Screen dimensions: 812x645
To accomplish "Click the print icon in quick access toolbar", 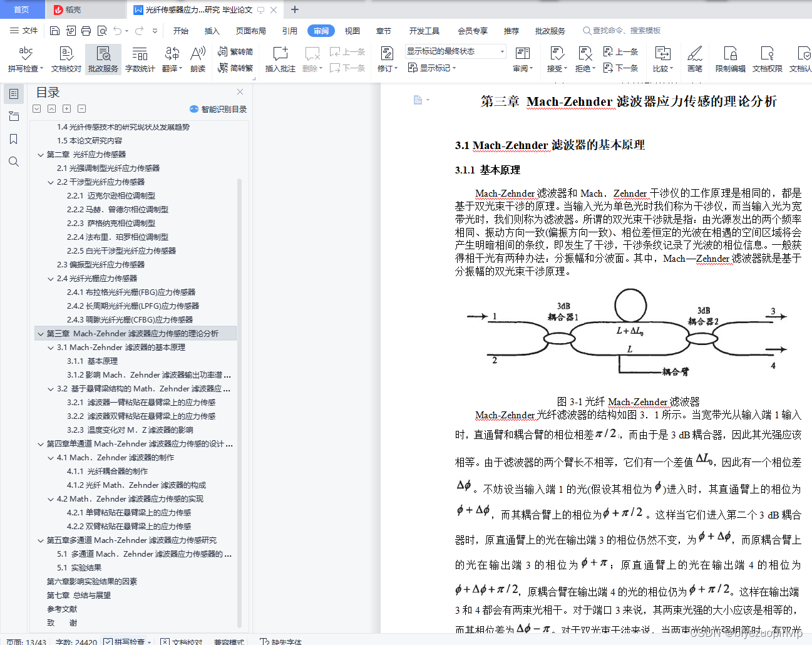I will coord(86,31).
